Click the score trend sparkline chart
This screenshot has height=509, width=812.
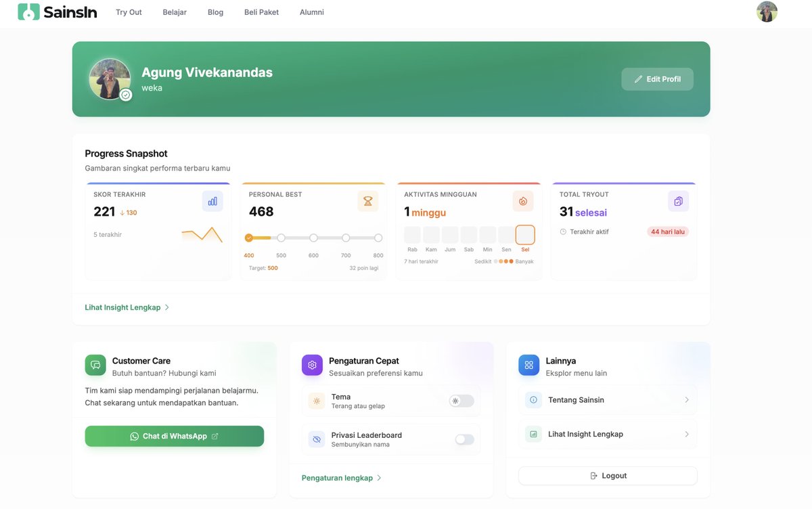click(202, 235)
